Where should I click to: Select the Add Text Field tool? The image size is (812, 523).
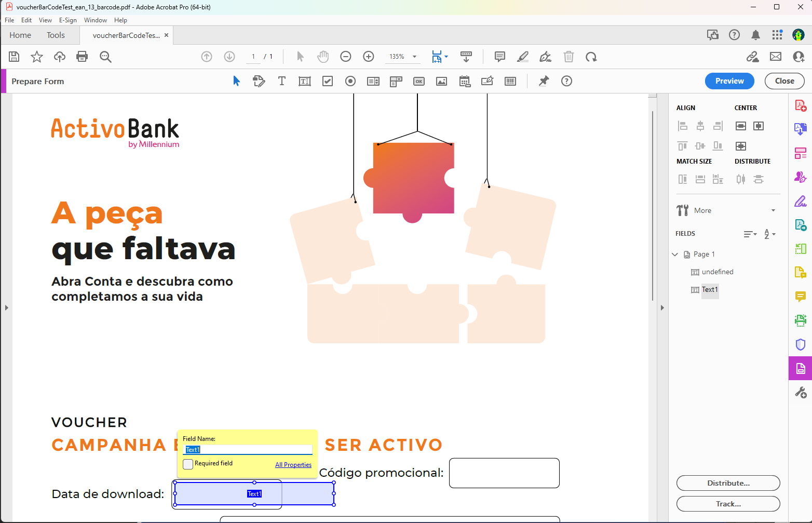coord(305,81)
